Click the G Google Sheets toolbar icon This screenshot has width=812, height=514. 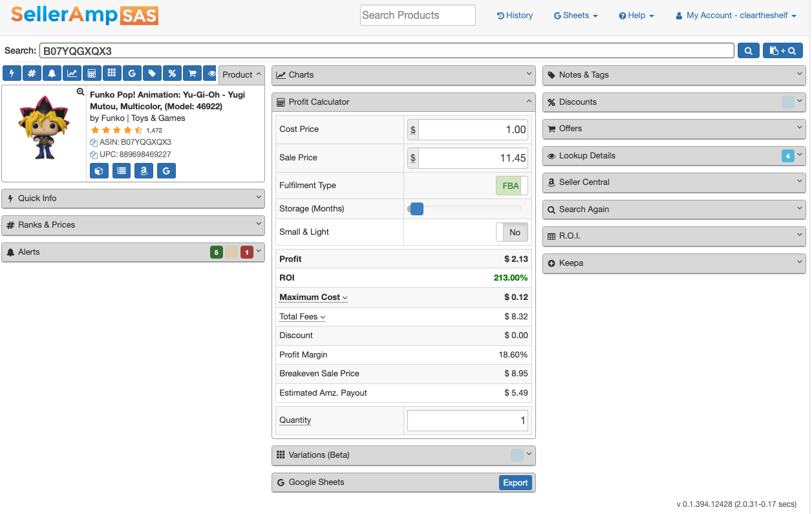pos(132,74)
